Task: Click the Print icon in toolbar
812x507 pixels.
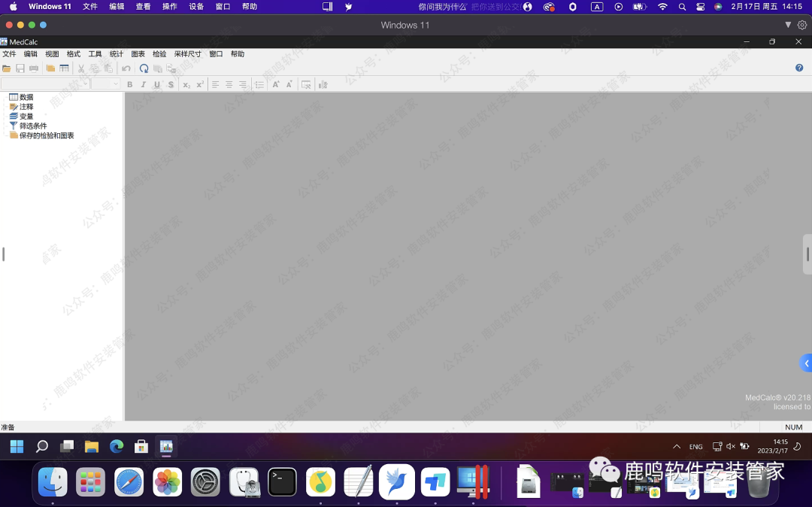Action: click(x=34, y=68)
